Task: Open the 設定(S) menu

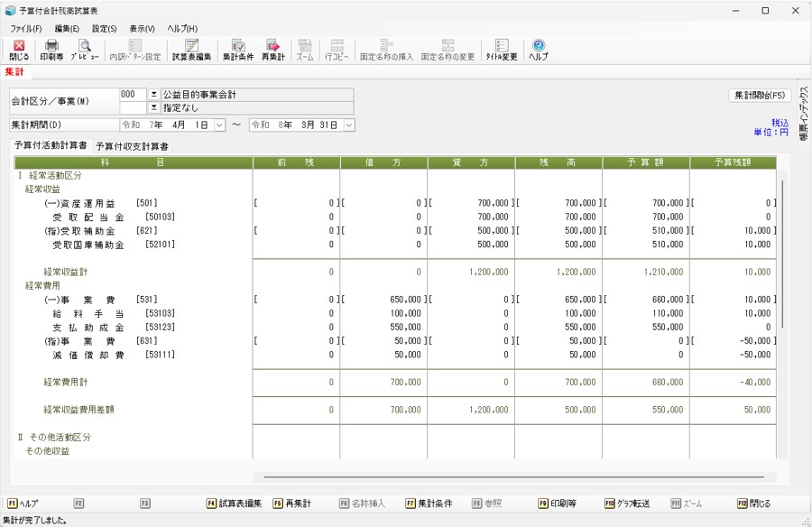Action: [104, 29]
